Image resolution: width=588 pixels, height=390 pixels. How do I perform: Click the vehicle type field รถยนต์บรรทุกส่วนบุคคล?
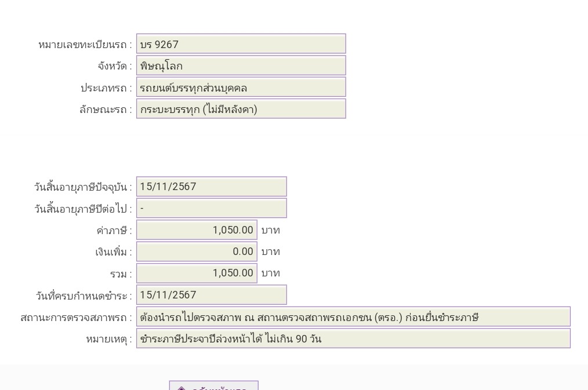pyautogui.click(x=241, y=88)
